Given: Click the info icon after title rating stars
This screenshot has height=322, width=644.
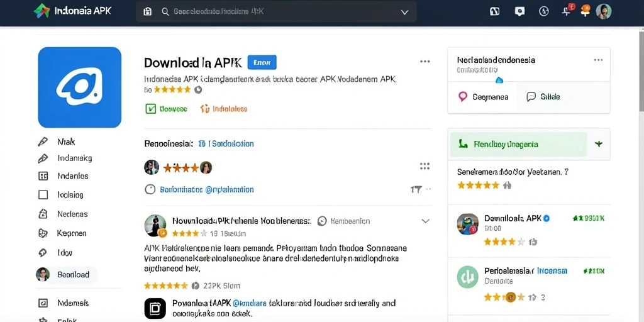Looking at the screenshot, I should click(x=198, y=89).
